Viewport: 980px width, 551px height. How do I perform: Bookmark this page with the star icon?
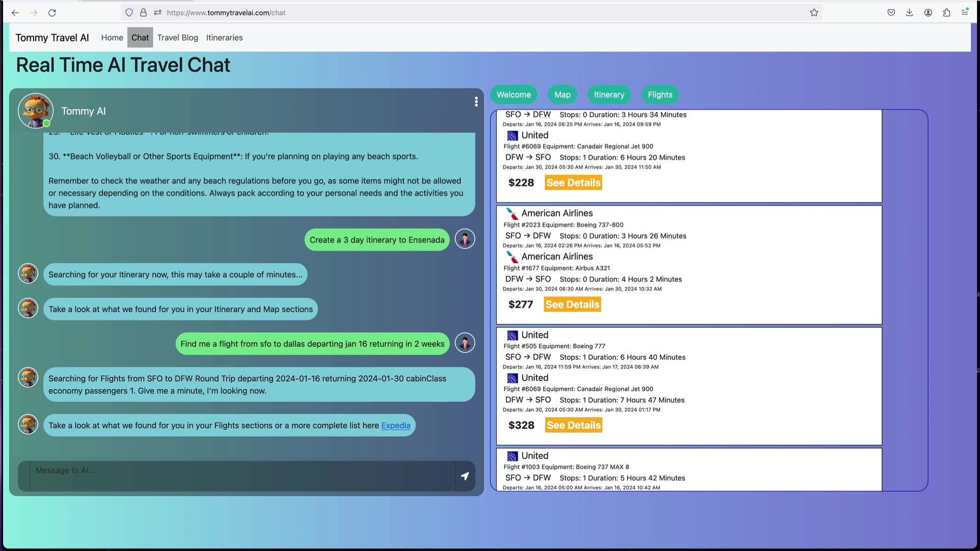tap(814, 13)
